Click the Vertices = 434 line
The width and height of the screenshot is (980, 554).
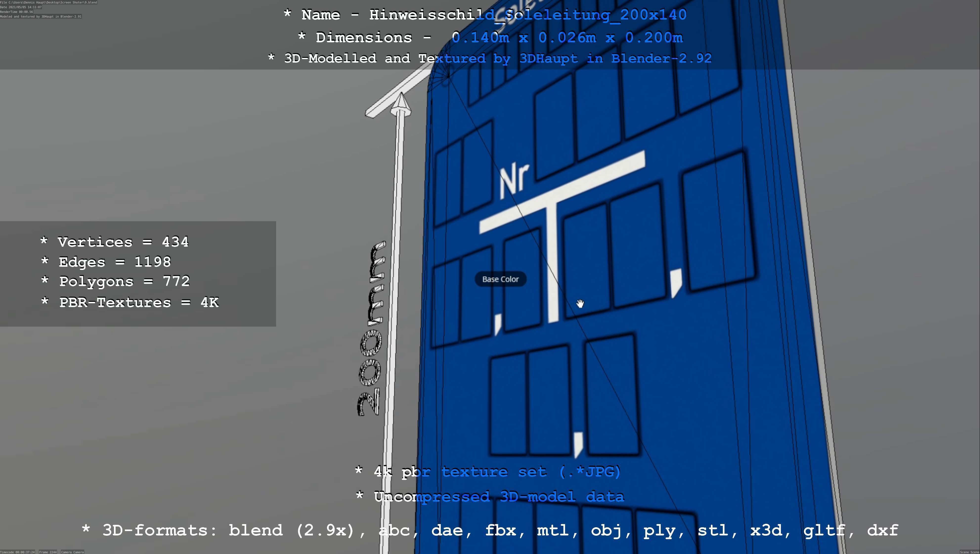pyautogui.click(x=114, y=242)
